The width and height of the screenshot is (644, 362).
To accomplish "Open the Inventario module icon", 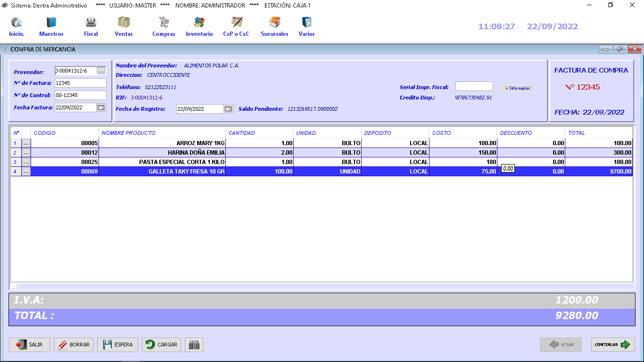I will 199,26.
